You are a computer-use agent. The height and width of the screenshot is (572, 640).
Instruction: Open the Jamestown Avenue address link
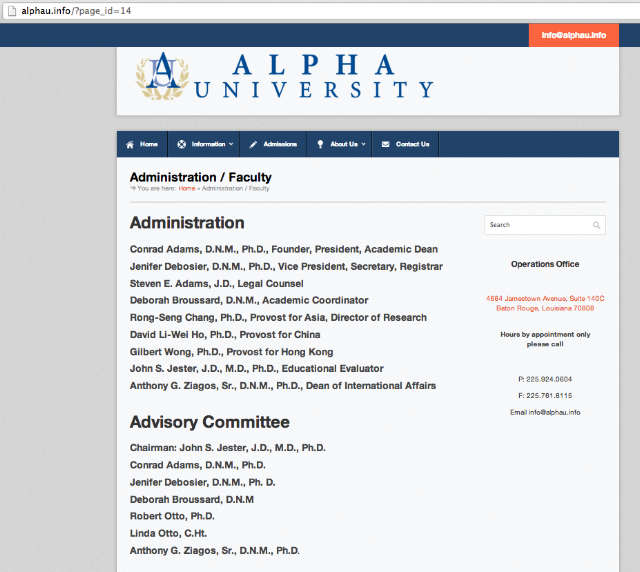(x=545, y=303)
